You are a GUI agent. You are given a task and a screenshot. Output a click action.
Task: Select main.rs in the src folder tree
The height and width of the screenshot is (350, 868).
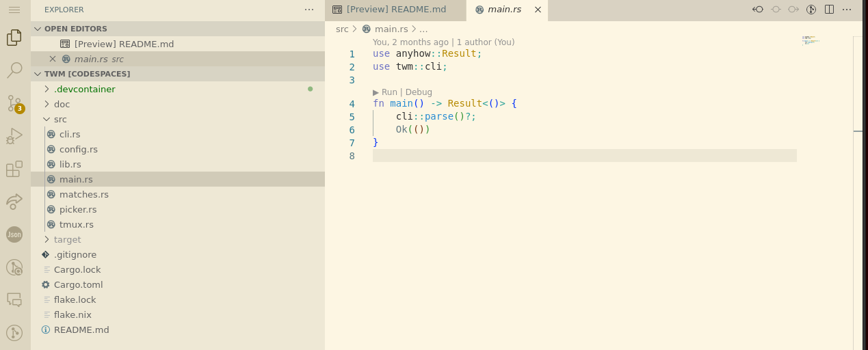coord(178,179)
